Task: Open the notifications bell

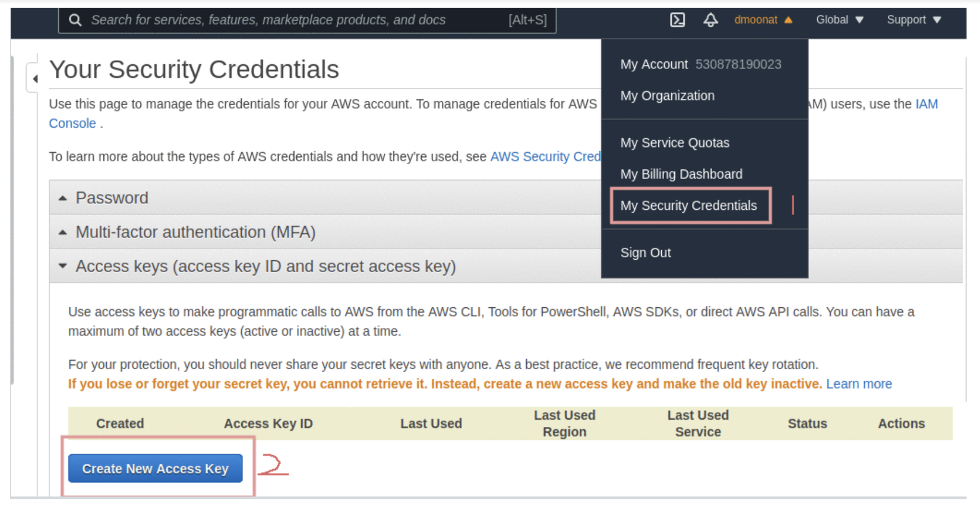Action: tap(710, 20)
